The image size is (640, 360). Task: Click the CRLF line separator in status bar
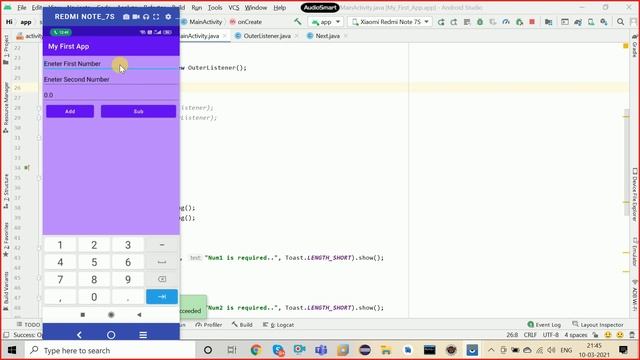[x=530, y=335]
